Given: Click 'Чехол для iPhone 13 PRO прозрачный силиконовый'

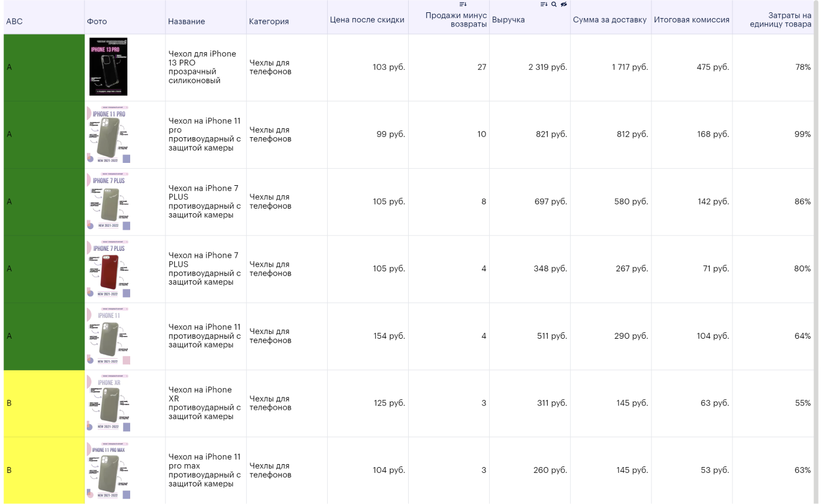Looking at the screenshot, I should coord(202,67).
